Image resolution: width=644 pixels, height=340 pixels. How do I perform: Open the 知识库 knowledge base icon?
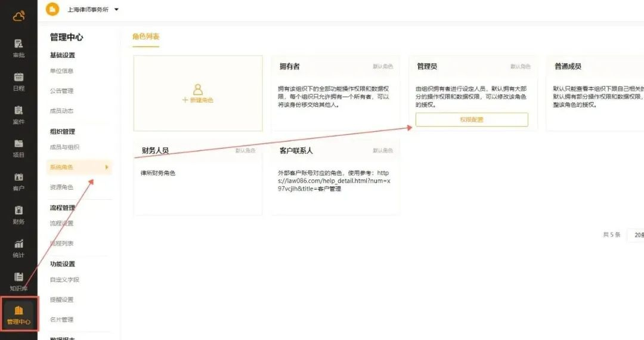coord(18,281)
